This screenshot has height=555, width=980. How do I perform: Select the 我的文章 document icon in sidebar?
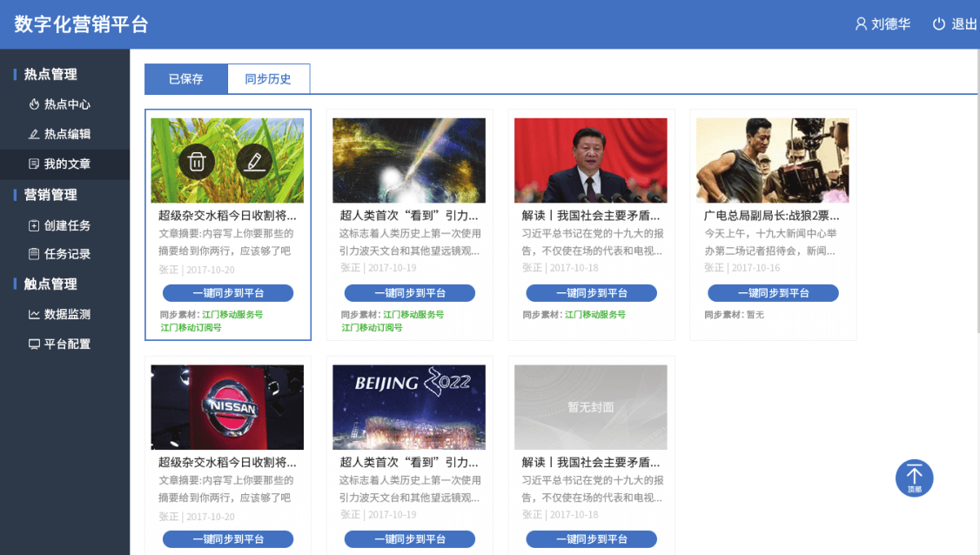[34, 164]
